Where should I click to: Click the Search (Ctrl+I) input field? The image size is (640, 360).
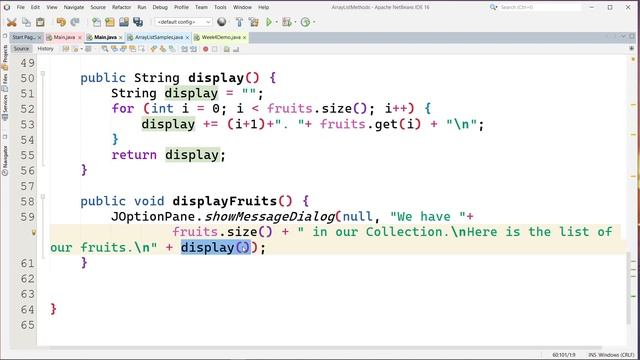[x=540, y=7]
